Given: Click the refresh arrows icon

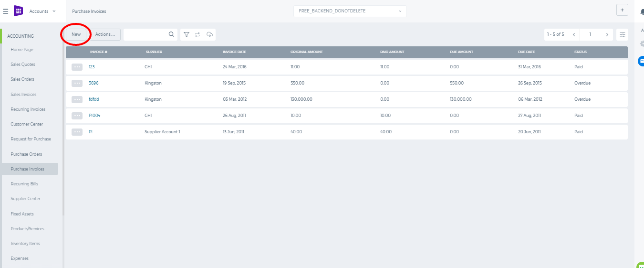Looking at the screenshot, I should pyautogui.click(x=197, y=34).
